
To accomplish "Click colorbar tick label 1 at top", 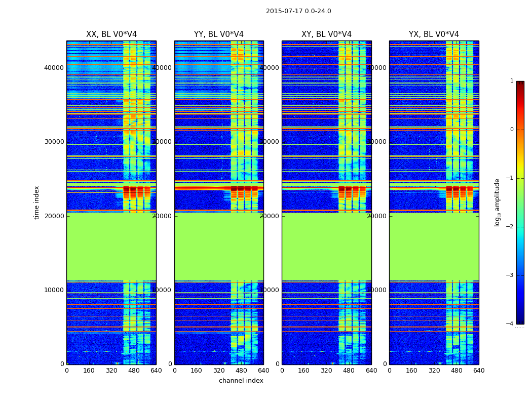I will [x=512, y=80].
